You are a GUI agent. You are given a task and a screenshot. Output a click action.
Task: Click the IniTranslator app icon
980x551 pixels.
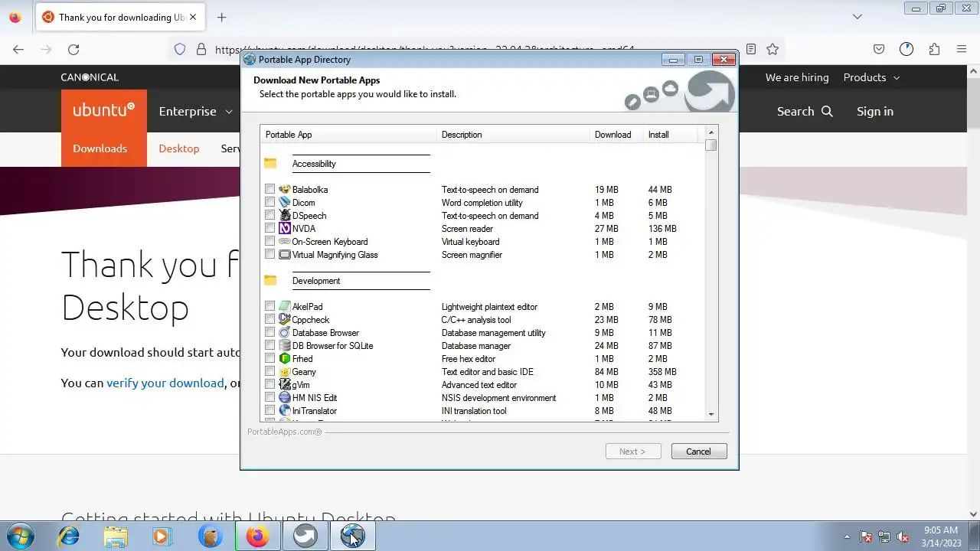point(285,411)
